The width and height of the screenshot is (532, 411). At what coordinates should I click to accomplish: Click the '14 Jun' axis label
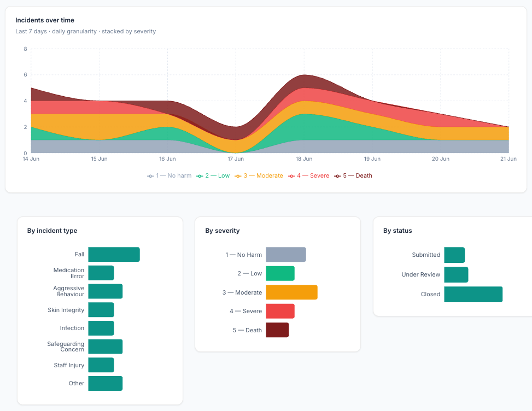[x=31, y=158]
